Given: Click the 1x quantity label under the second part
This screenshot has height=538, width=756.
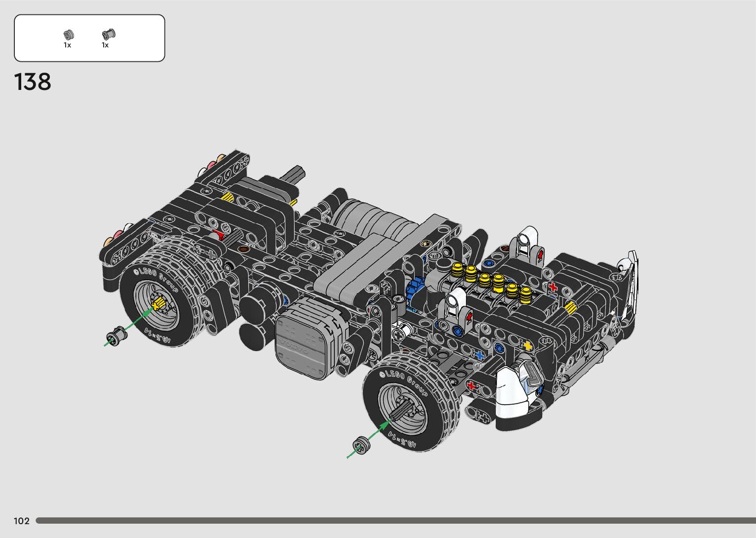Looking at the screenshot, I should tap(105, 45).
